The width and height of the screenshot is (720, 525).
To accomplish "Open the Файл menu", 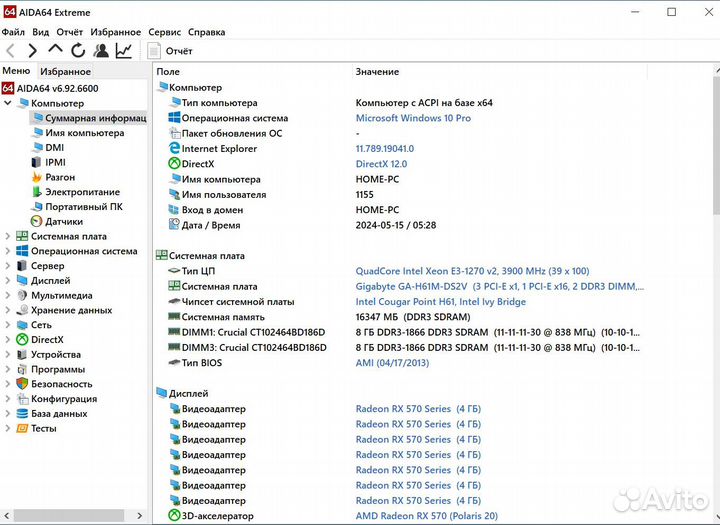I will (13, 32).
